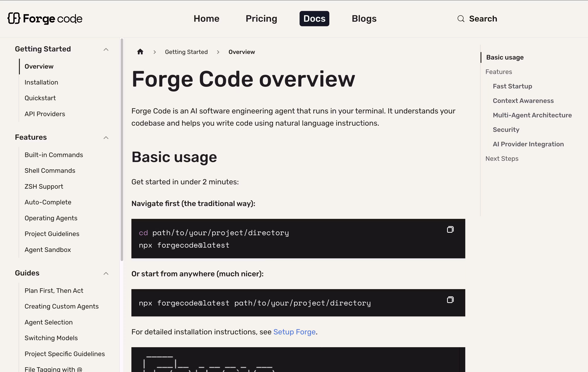Copy the npx forgecode@latest path command
Image resolution: width=588 pixels, height=372 pixels.
[x=450, y=300]
